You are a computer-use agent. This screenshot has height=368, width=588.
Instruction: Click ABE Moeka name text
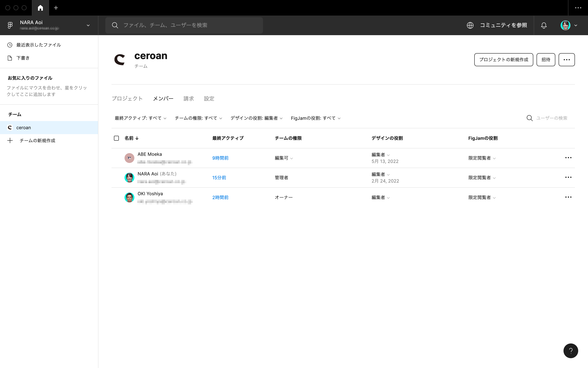pyautogui.click(x=150, y=154)
